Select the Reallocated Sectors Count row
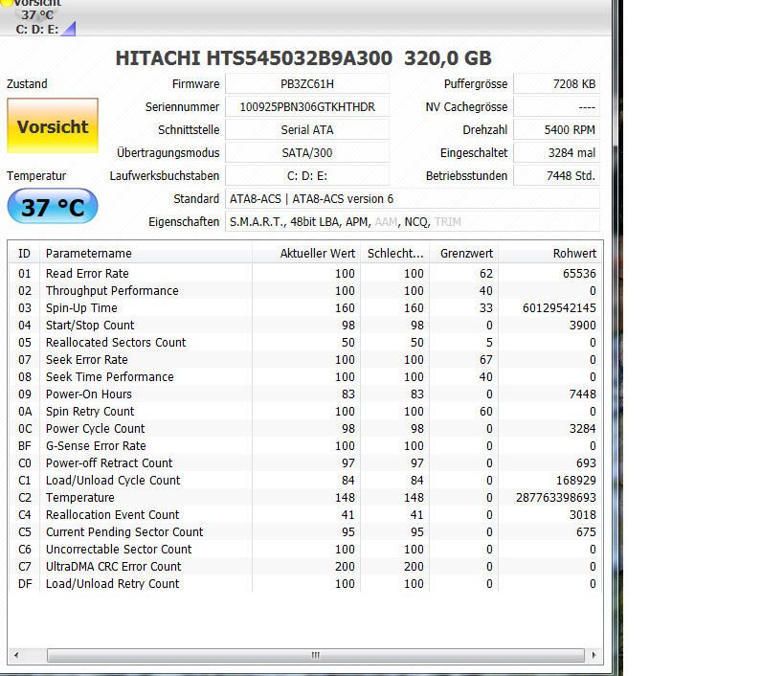 point(305,343)
